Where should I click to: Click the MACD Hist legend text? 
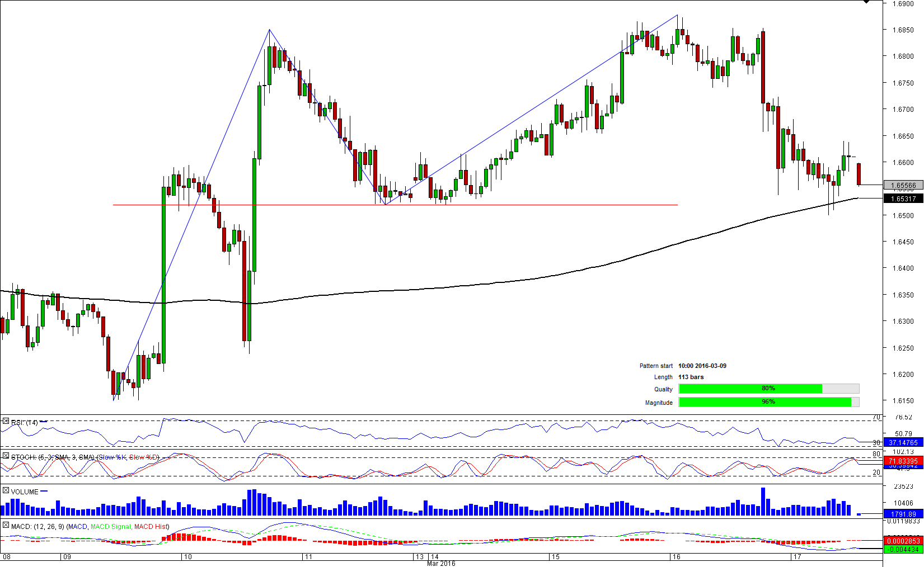tap(151, 526)
